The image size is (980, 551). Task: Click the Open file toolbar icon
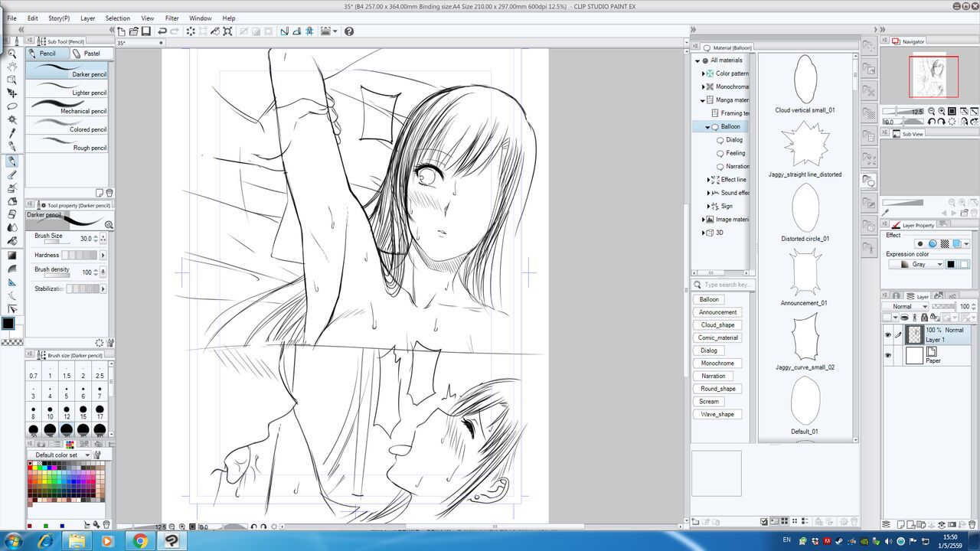click(133, 31)
